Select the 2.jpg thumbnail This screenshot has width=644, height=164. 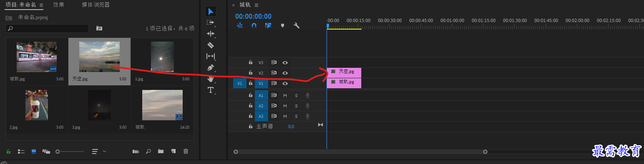click(36, 105)
